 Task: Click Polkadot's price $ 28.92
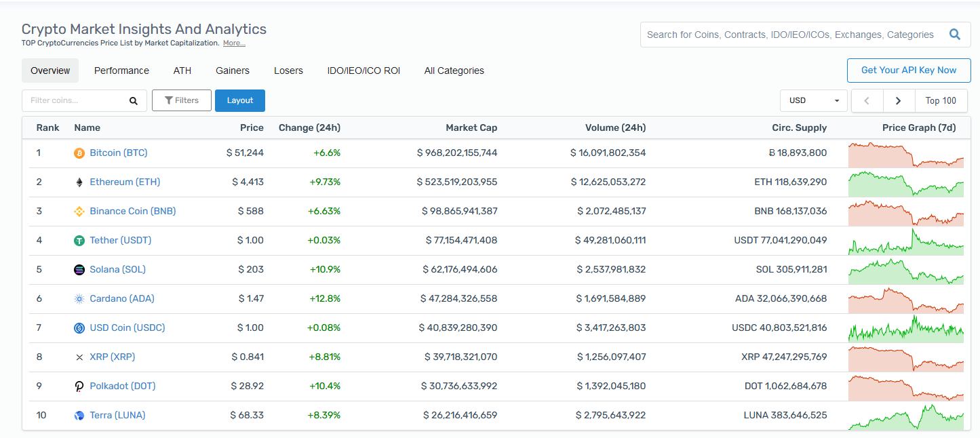point(247,386)
